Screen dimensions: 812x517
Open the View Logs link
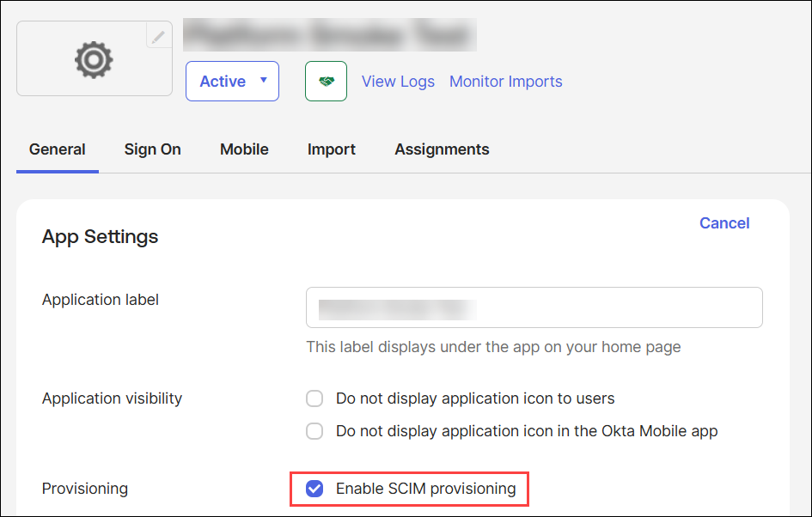(x=398, y=82)
